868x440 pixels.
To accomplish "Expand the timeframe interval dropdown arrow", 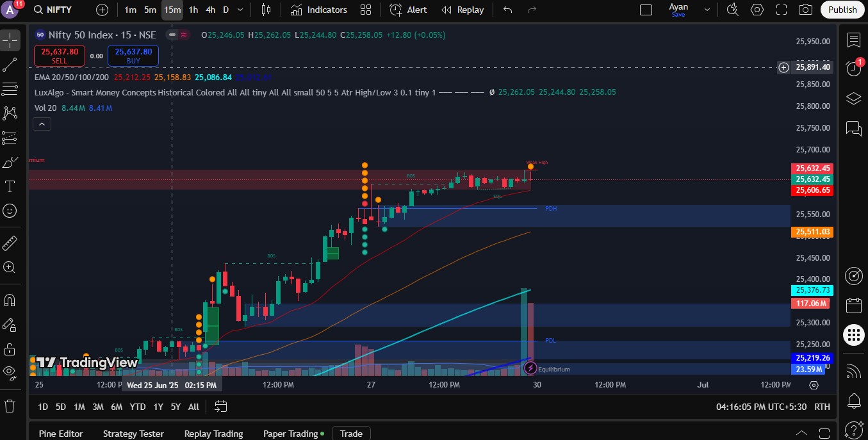I will tap(240, 10).
